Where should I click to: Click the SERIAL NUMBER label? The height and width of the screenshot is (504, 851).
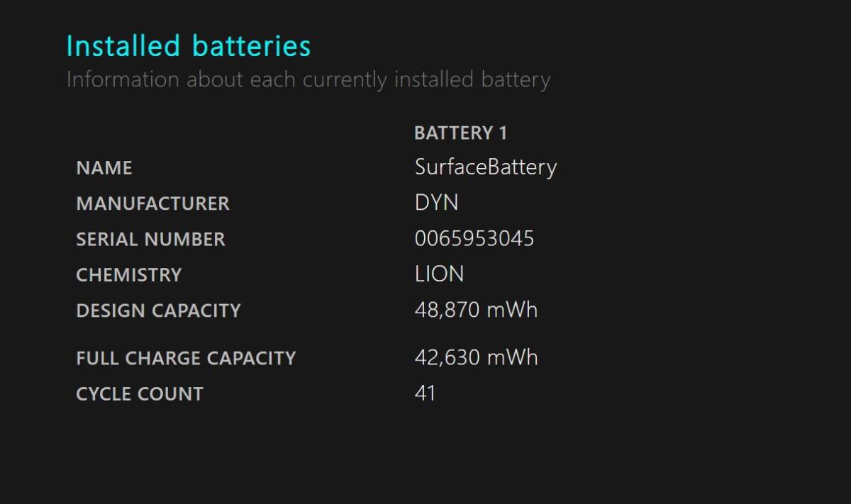click(x=150, y=239)
